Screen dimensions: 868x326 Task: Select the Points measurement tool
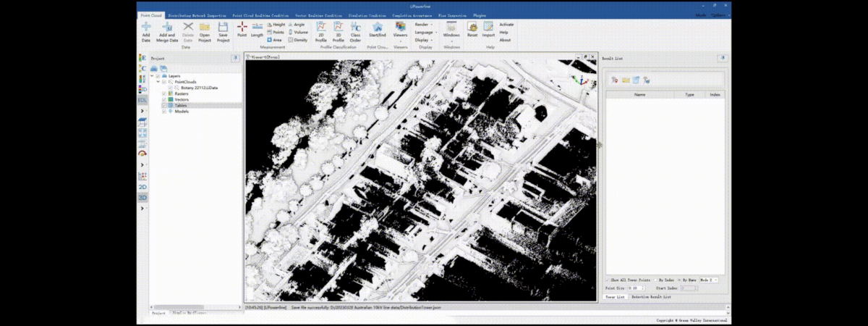tap(276, 33)
